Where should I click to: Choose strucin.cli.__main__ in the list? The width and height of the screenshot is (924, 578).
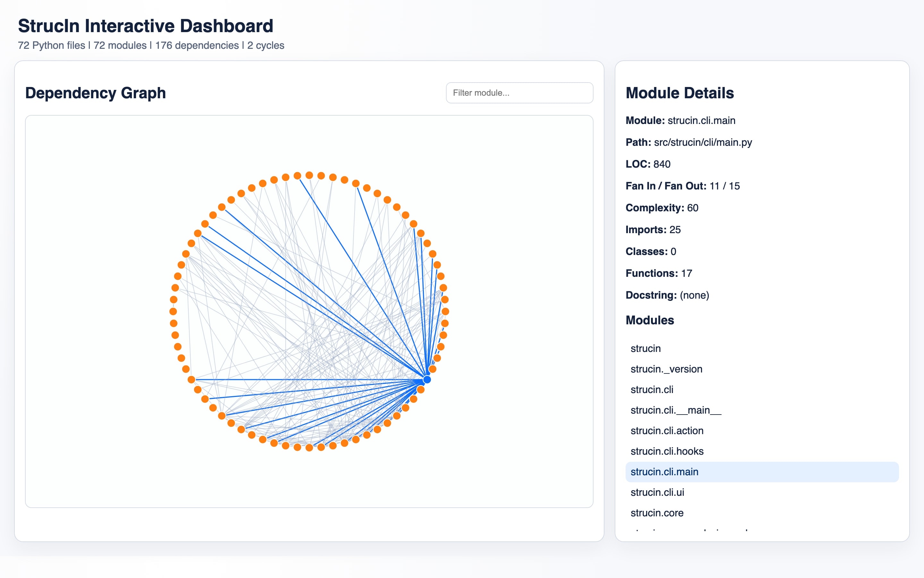[762, 410]
